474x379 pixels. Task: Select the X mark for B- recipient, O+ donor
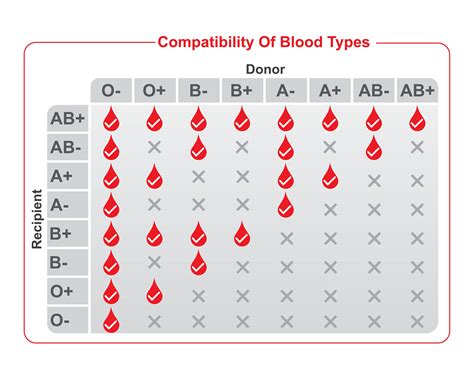coord(154,263)
